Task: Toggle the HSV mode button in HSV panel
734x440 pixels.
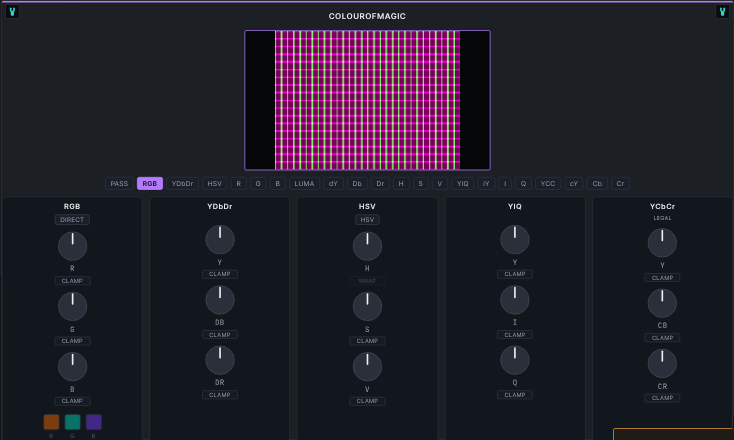Action: [x=367, y=220]
